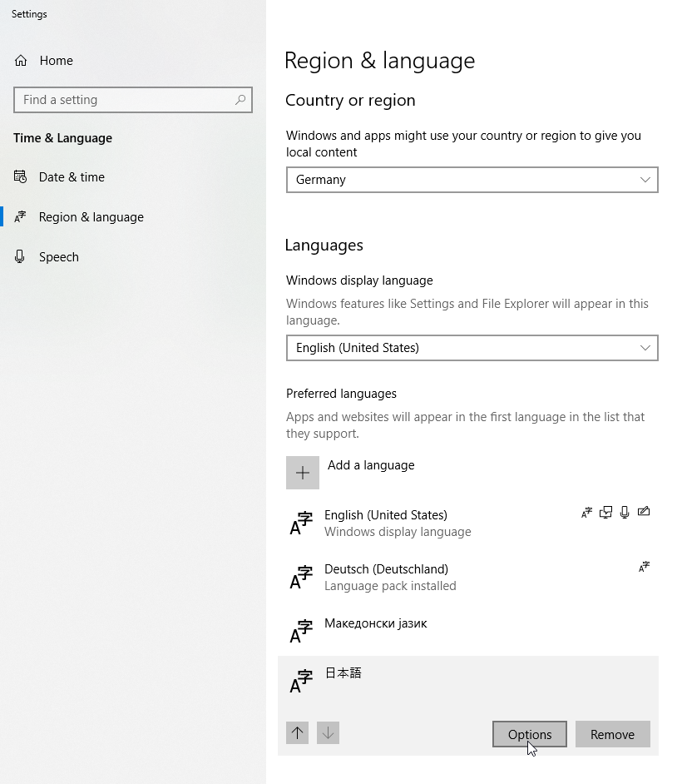Click the move down arrow button
Screen dimensions: 677x784
coord(329,733)
